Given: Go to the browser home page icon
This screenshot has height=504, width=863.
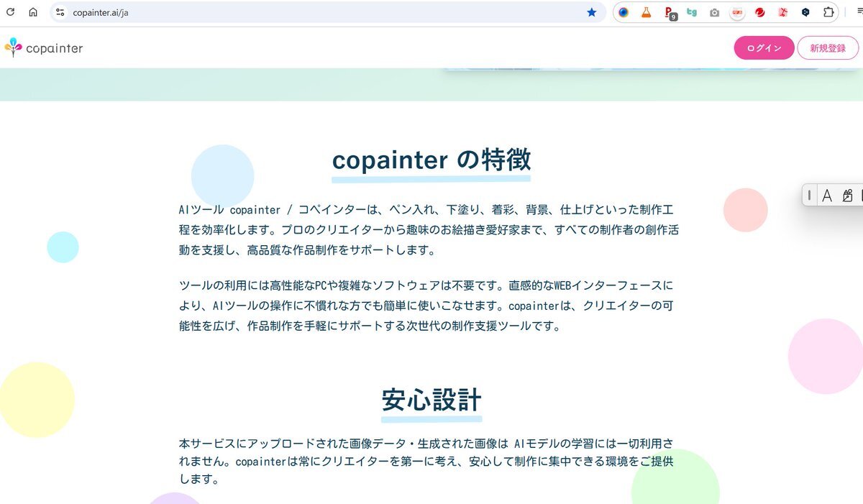Looking at the screenshot, I should pyautogui.click(x=33, y=12).
